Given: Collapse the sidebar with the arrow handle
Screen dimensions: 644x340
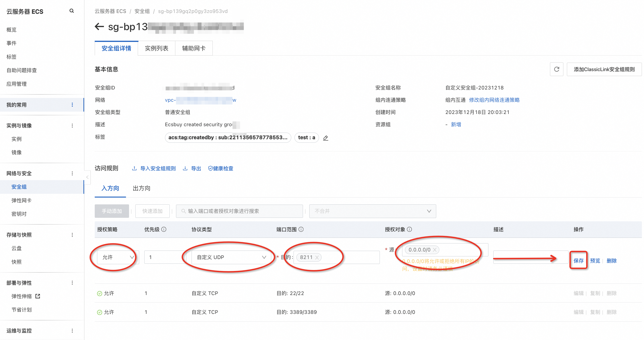Looking at the screenshot, I should [x=87, y=177].
